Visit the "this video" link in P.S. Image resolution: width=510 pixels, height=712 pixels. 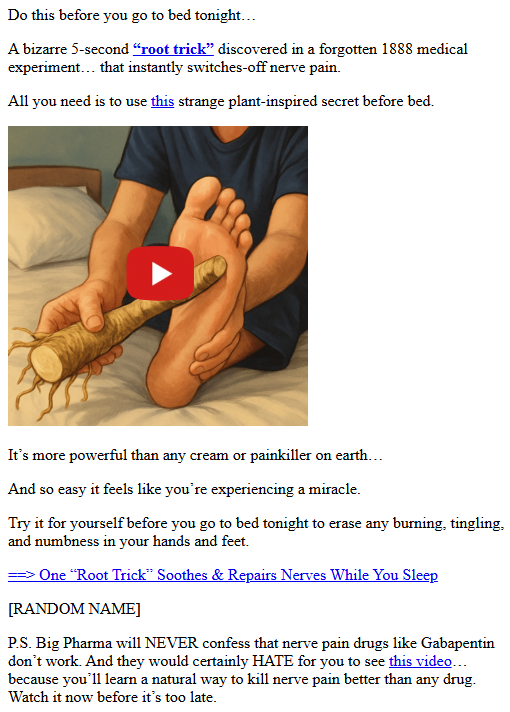pos(420,661)
